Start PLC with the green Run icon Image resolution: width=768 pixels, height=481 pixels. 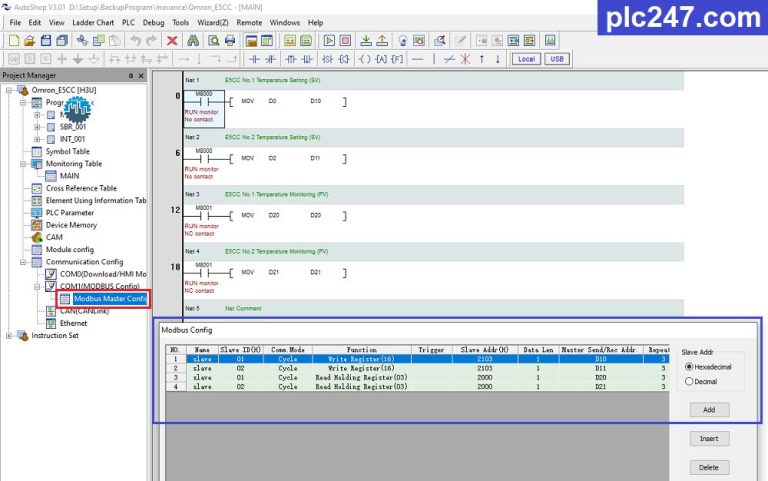point(329,41)
